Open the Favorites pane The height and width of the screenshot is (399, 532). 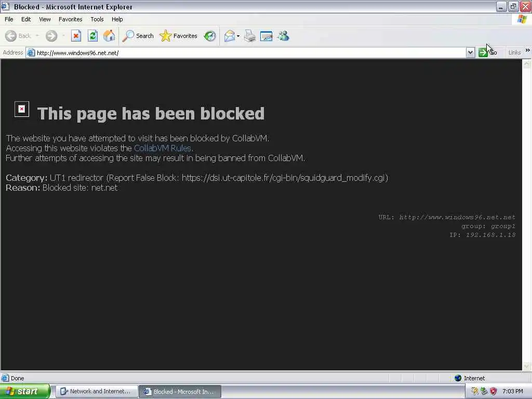tap(179, 36)
